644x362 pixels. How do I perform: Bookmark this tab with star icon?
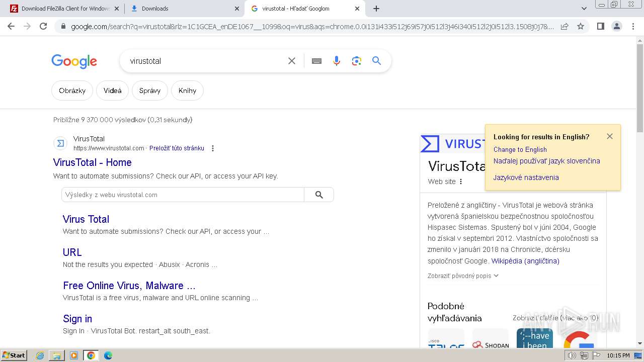[581, 26]
